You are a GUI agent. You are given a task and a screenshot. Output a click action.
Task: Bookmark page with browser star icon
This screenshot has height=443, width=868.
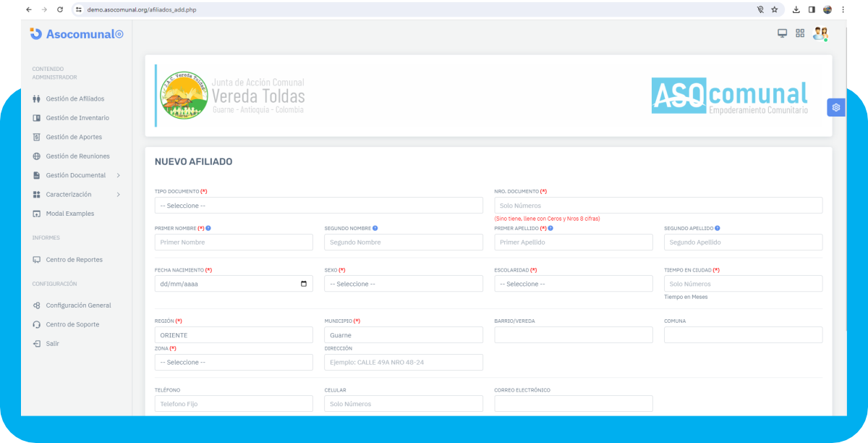[x=775, y=9]
